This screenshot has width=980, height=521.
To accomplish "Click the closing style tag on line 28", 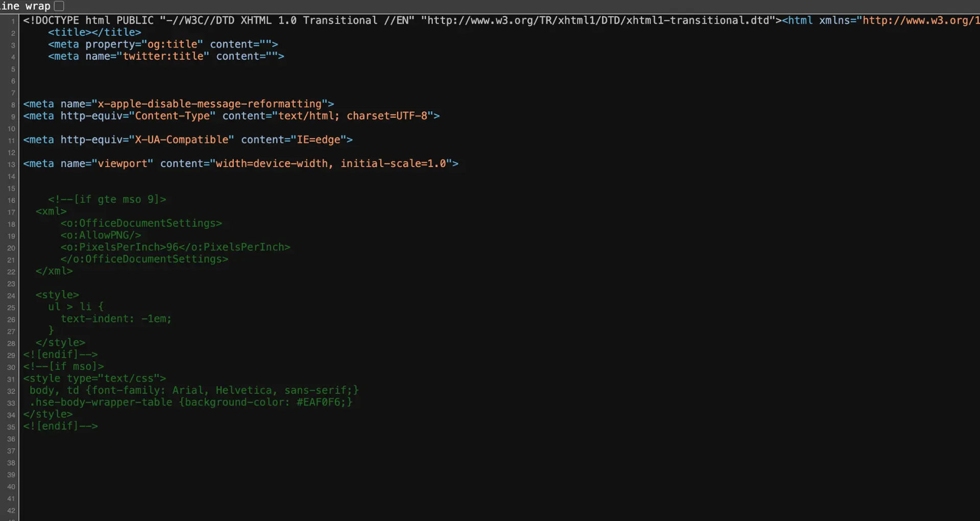I will [60, 343].
